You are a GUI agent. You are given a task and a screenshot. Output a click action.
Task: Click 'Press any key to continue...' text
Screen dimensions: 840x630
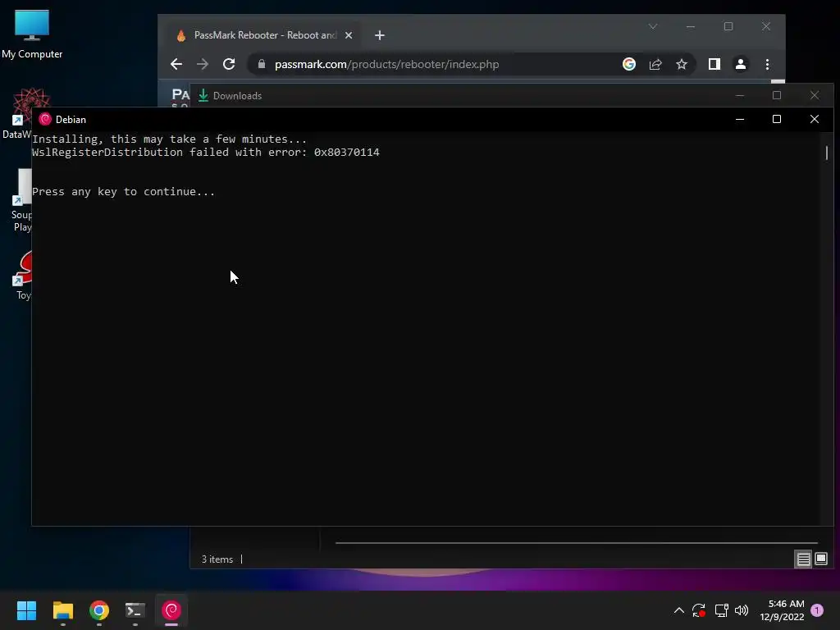[x=123, y=192]
